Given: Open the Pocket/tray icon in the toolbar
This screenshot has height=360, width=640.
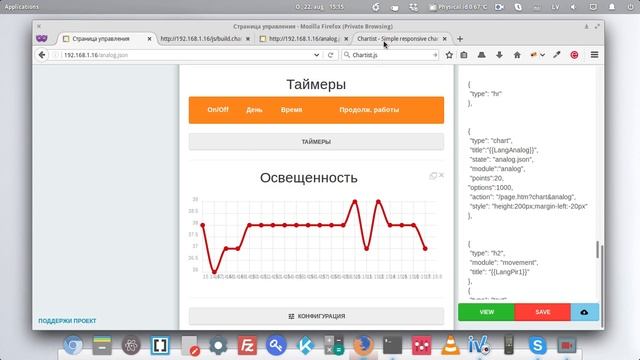Looking at the screenshot, I should click(x=482, y=55).
